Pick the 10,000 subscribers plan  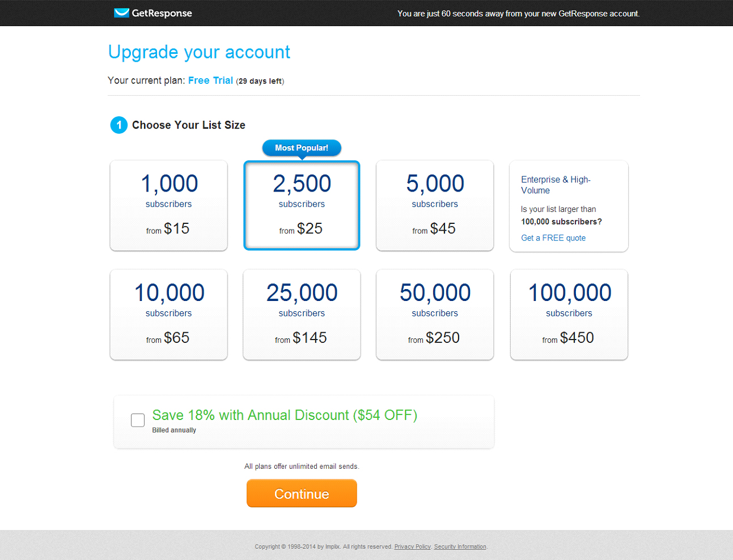pyautogui.click(x=169, y=315)
